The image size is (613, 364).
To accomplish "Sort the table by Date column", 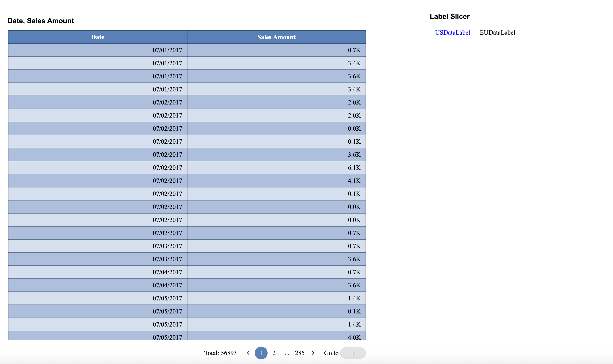I will click(x=97, y=37).
